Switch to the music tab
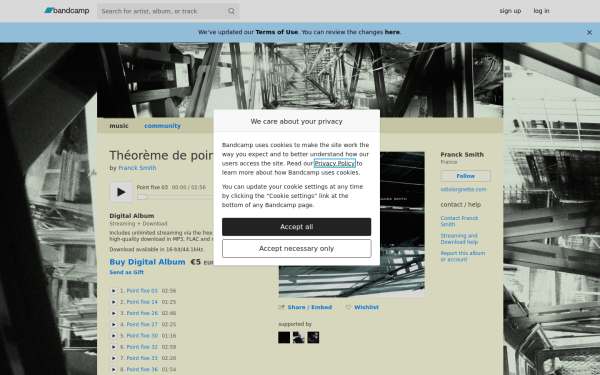The image size is (600, 375). point(119,126)
